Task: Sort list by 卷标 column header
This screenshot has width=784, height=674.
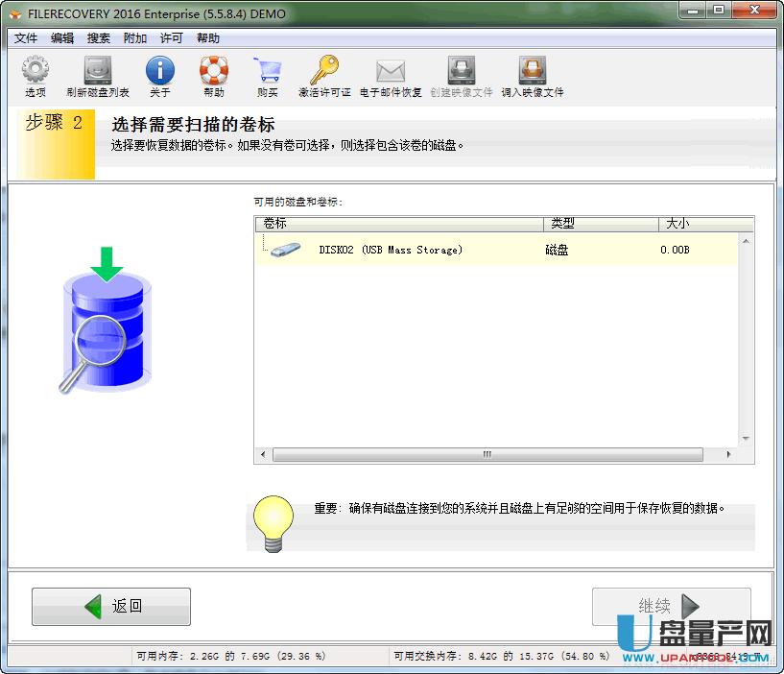Action: 398,224
